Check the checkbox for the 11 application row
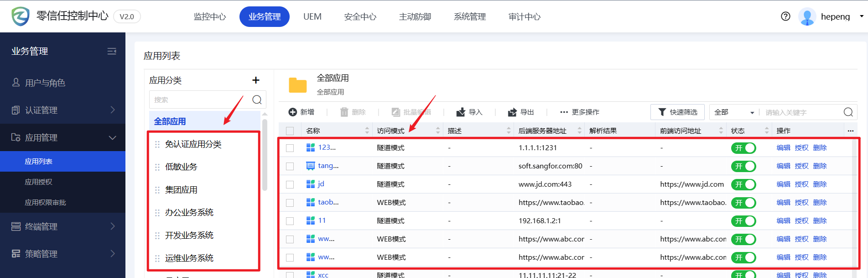This screenshot has height=278, width=868. [290, 221]
